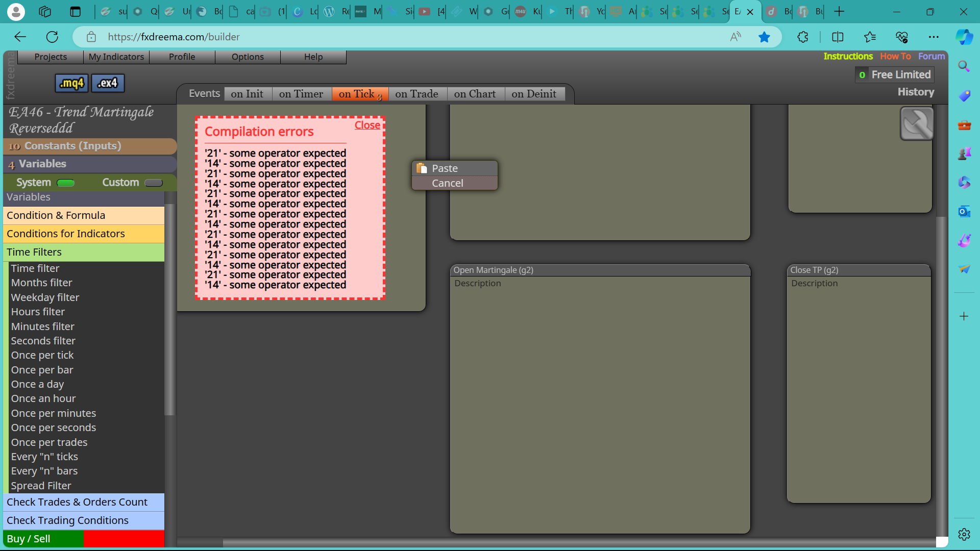
Task: Toggle the Custom blocks switch
Action: coord(154,183)
